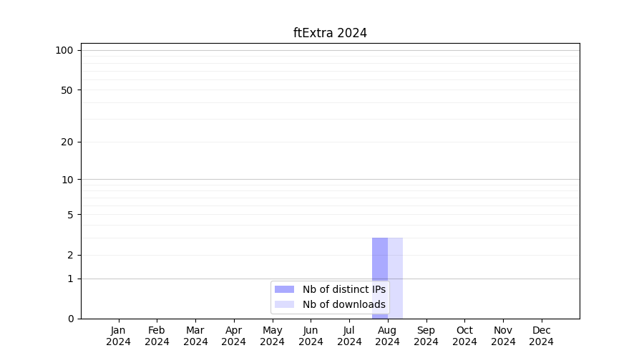The height and width of the screenshot is (358, 644).
Task: Click the lighter downloads bar in August
Action: pyautogui.click(x=396, y=278)
